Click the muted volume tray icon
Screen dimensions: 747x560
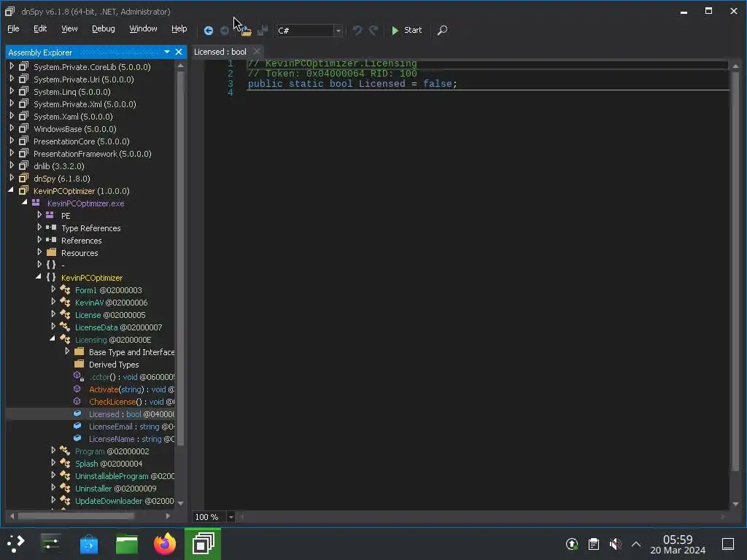(615, 544)
